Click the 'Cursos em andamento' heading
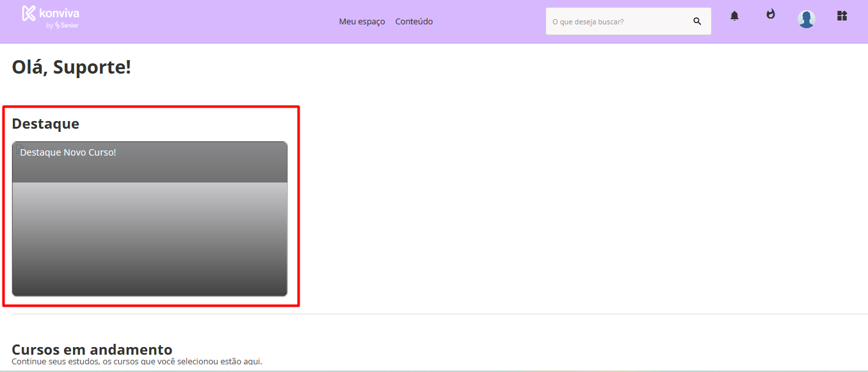The width and height of the screenshot is (868, 372). 92,350
